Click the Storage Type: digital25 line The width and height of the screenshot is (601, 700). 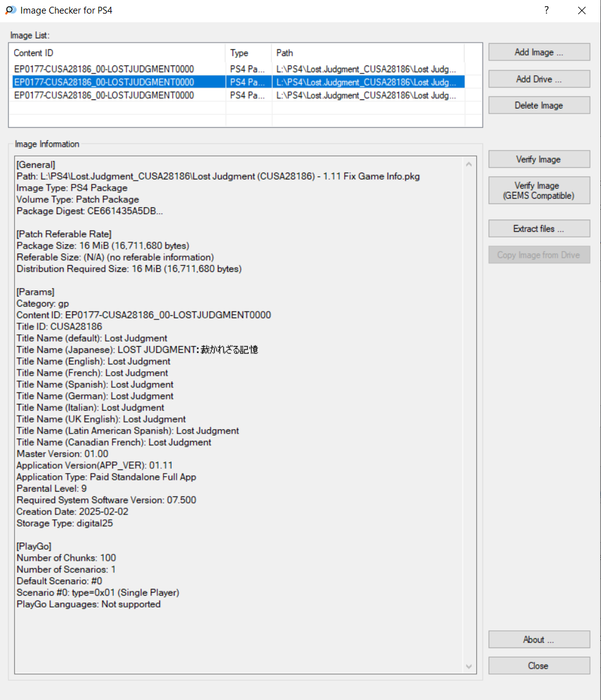click(65, 523)
